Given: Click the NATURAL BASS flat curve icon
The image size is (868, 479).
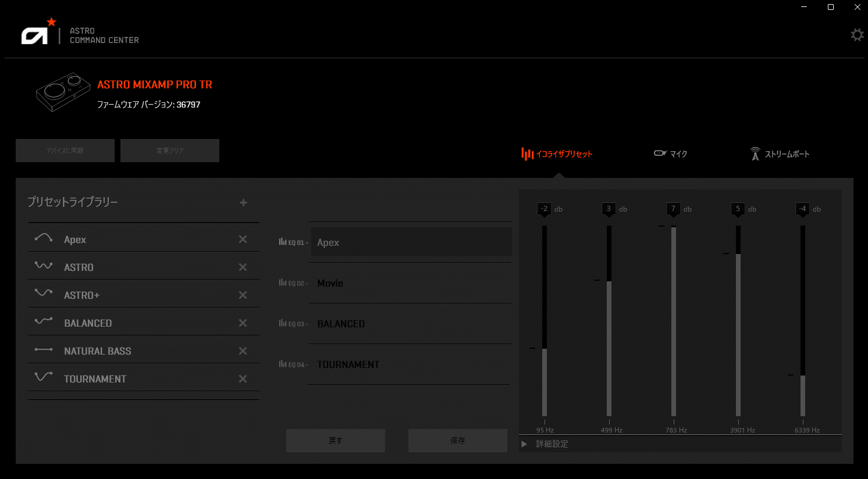Looking at the screenshot, I should (44, 349).
